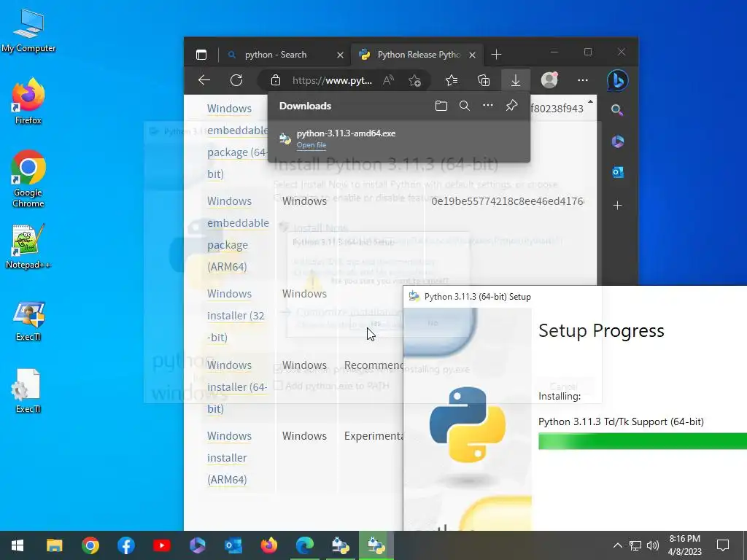Close the Python Release tab
747x560 pixels.
472,55
